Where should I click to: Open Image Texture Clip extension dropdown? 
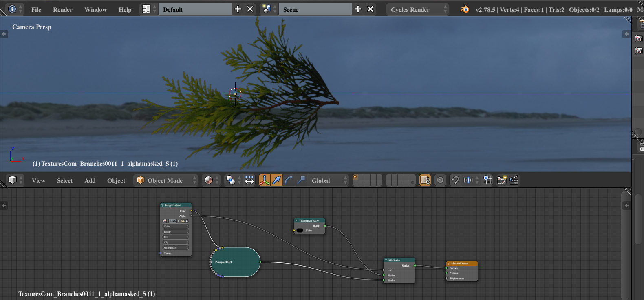[x=176, y=242]
